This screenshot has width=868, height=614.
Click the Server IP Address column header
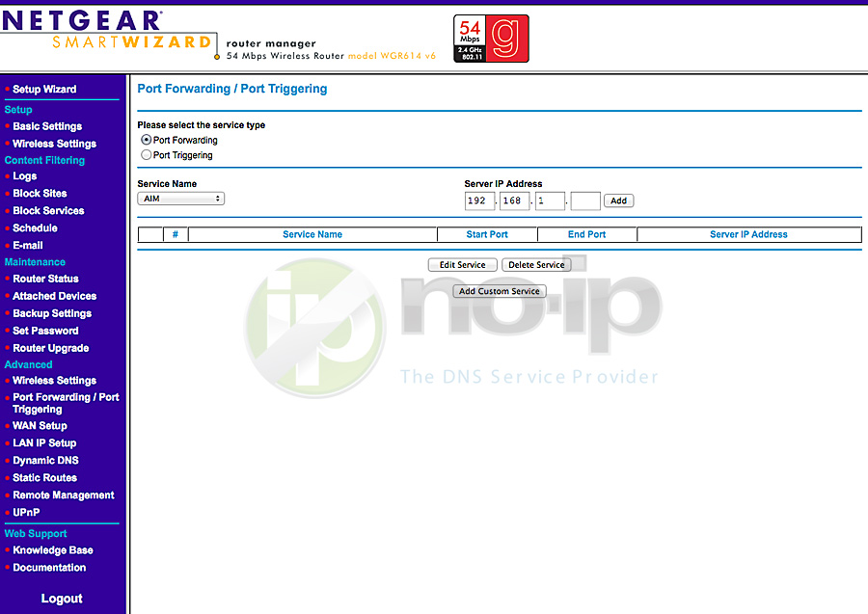(748, 234)
